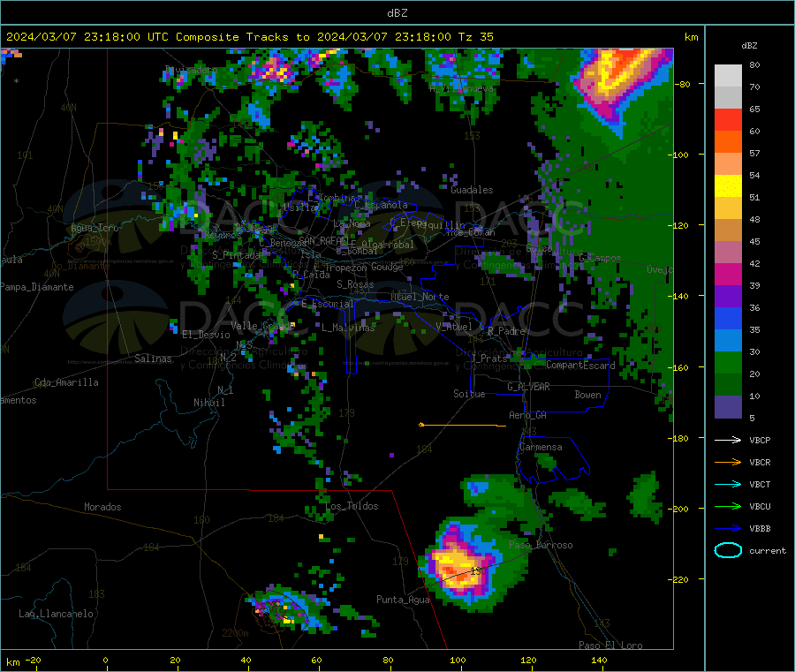Viewport: 795px width, 672px height.
Task: Click the 'Salinas' map label
Action: pos(153,359)
